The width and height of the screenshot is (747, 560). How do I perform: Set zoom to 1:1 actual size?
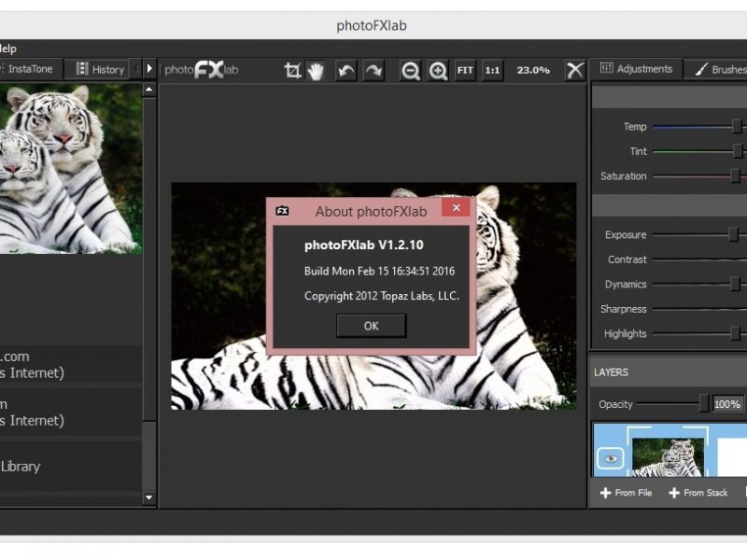coord(492,71)
